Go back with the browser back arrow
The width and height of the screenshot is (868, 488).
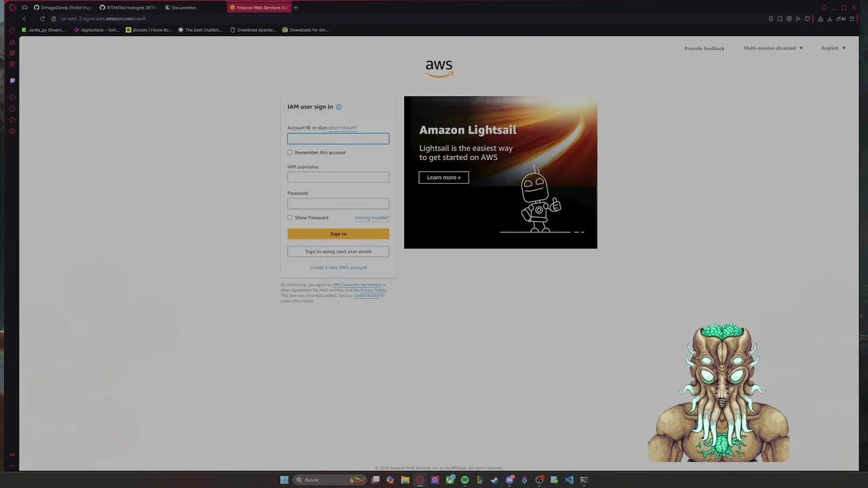[x=24, y=18]
